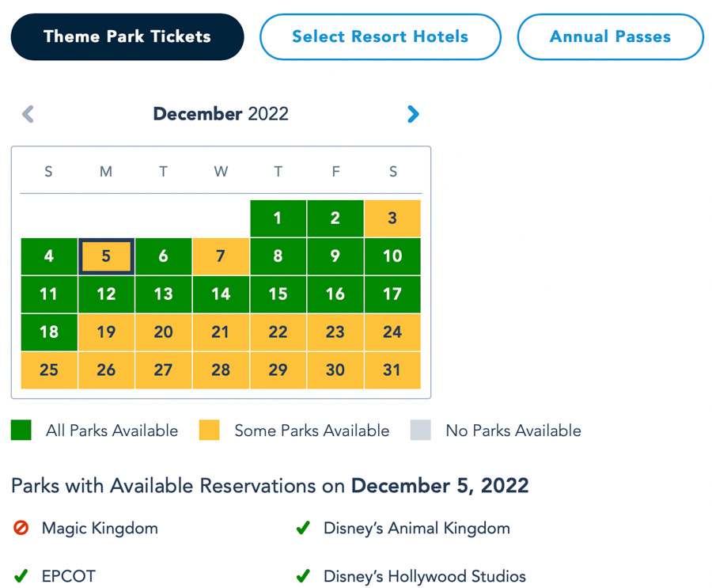The image size is (712, 588).
Task: Click green checkmark beside Disney's Hollywood Studios
Action: click(x=303, y=576)
